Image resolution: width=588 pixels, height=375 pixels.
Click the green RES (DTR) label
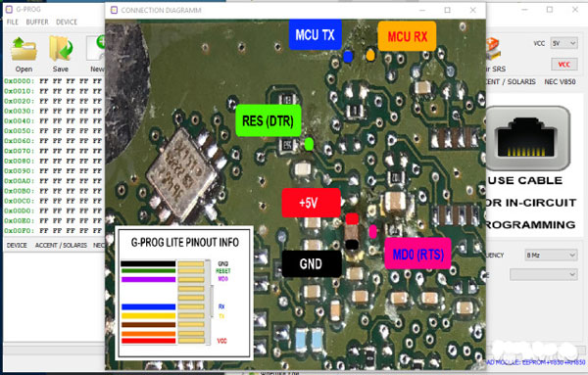tap(269, 120)
